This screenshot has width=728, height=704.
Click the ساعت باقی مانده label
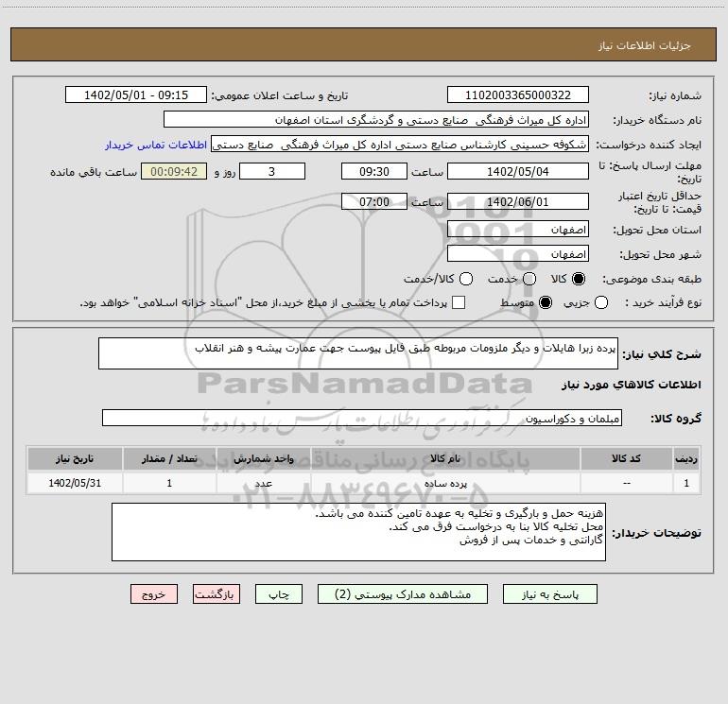tap(94, 172)
